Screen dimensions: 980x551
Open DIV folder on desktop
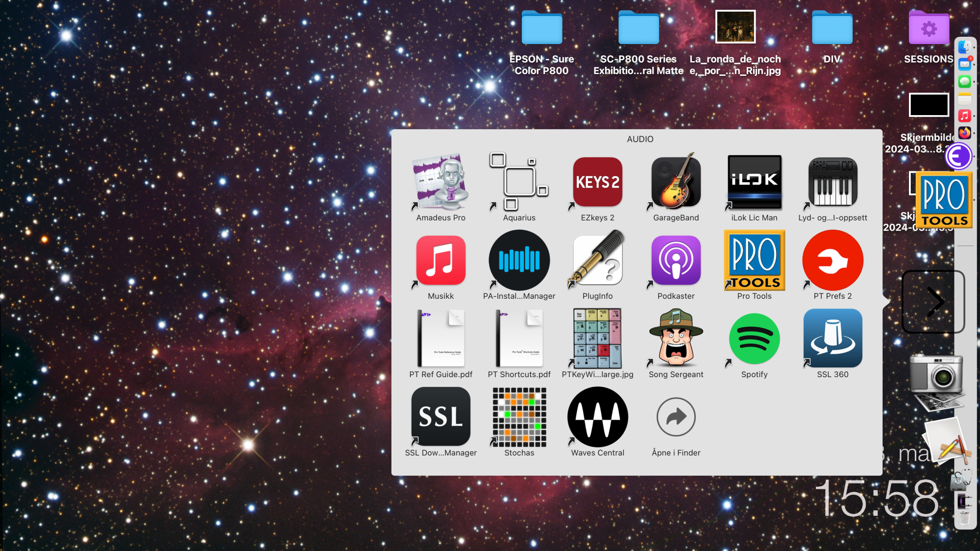[832, 27]
